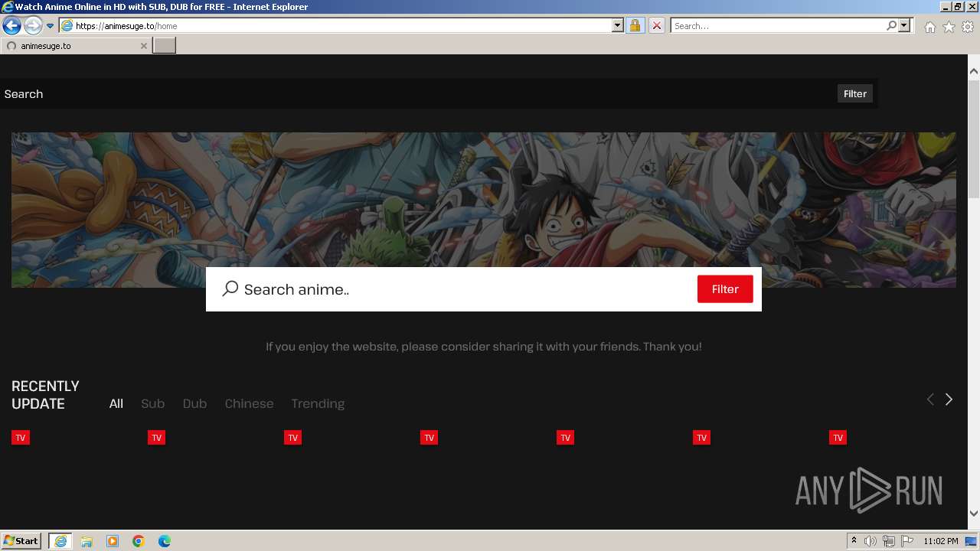
Task: Stop loading with the red X button
Action: pyautogui.click(x=656, y=25)
